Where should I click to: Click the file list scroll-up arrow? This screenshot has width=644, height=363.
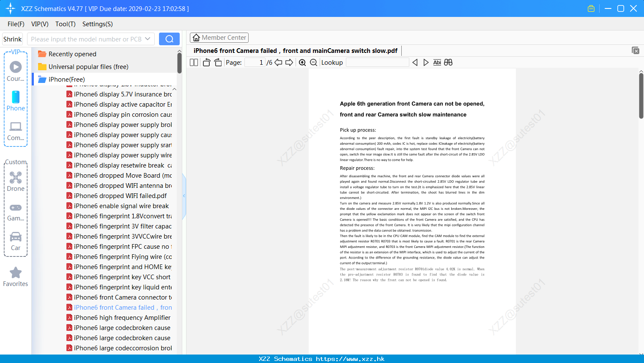(175, 89)
